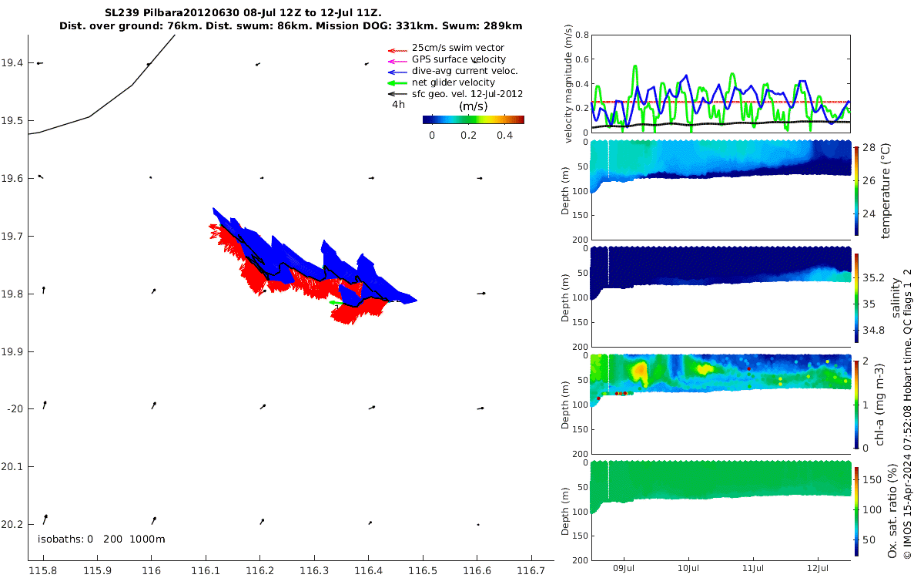Click the oxygen saturation depth section panel
This screenshot has height=578, width=924.
pos(721,510)
